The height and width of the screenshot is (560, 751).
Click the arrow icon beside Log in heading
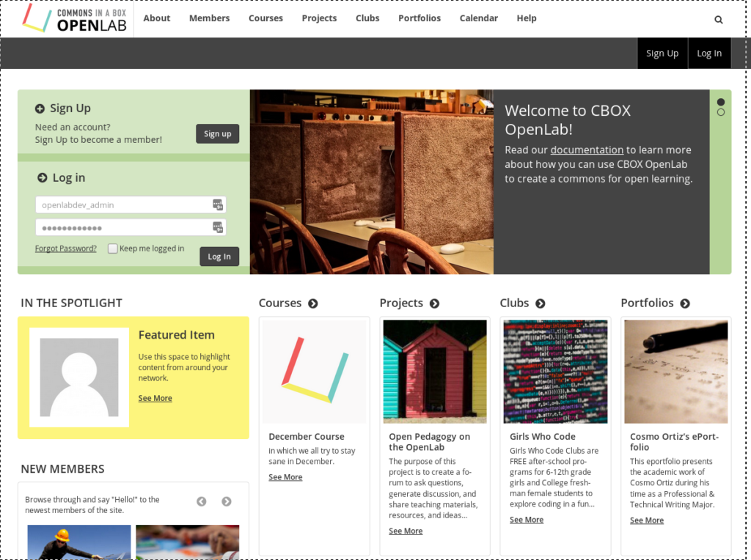click(x=42, y=177)
